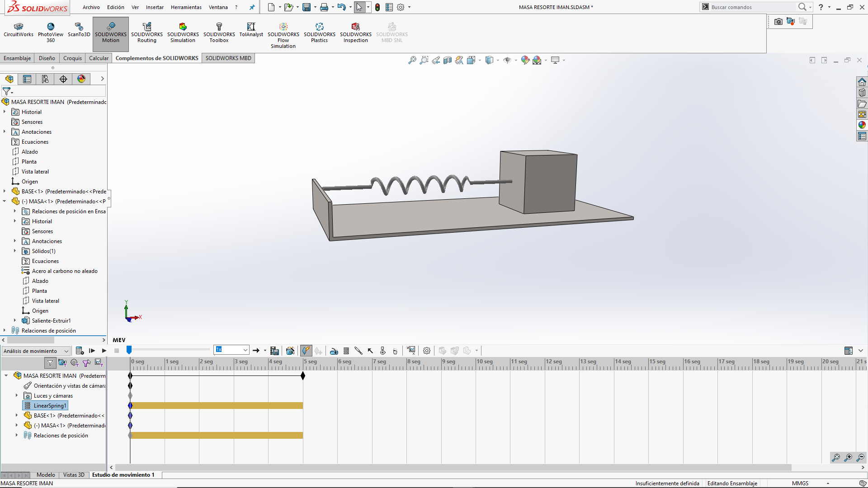
Task: Open motion study properties gear
Action: click(x=426, y=351)
